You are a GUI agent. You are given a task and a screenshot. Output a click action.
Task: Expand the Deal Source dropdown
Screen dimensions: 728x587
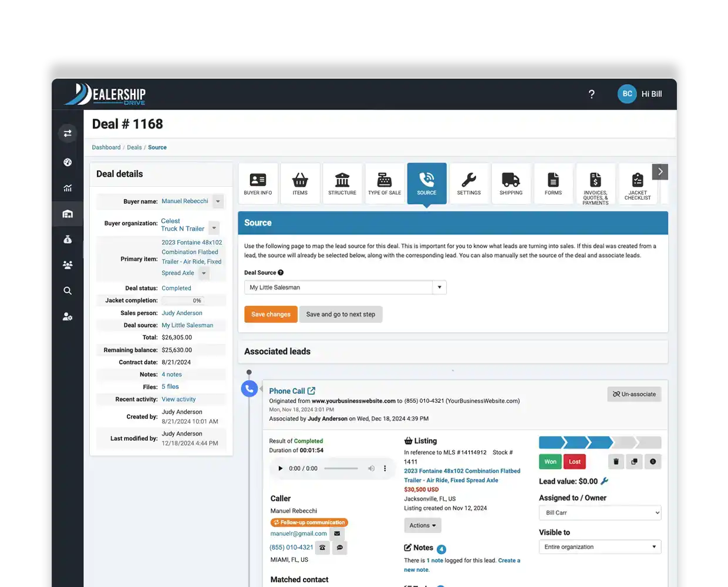(439, 288)
